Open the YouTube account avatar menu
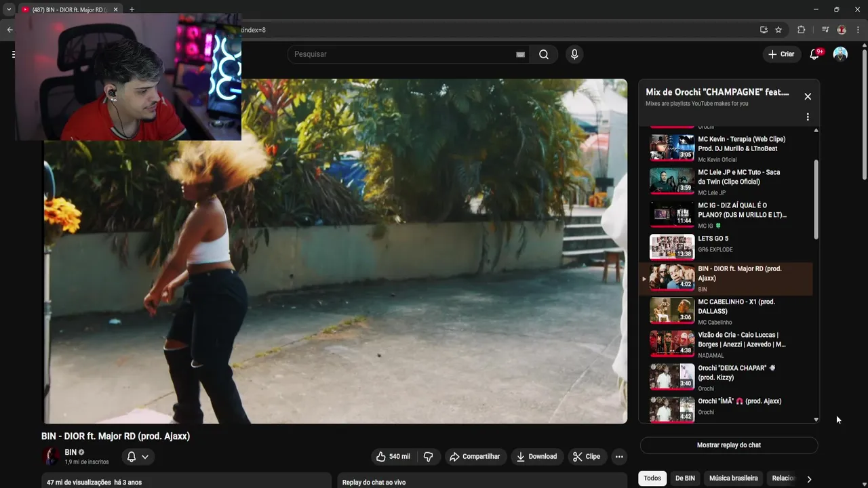The width and height of the screenshot is (868, 488). [840, 54]
